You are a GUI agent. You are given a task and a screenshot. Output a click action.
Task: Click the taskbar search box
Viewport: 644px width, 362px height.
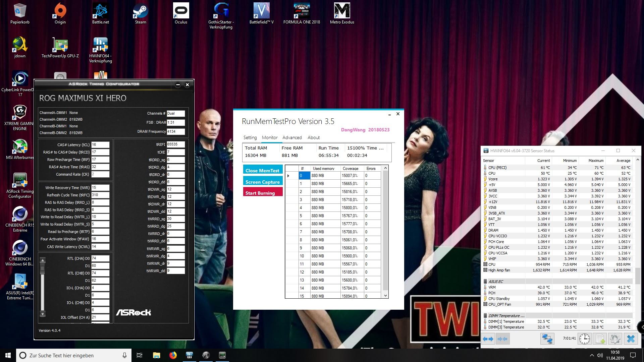pos(74,355)
